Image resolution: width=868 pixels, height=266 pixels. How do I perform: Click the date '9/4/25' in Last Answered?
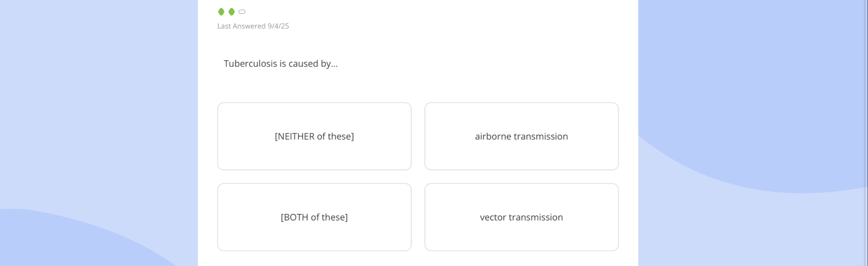(x=278, y=26)
